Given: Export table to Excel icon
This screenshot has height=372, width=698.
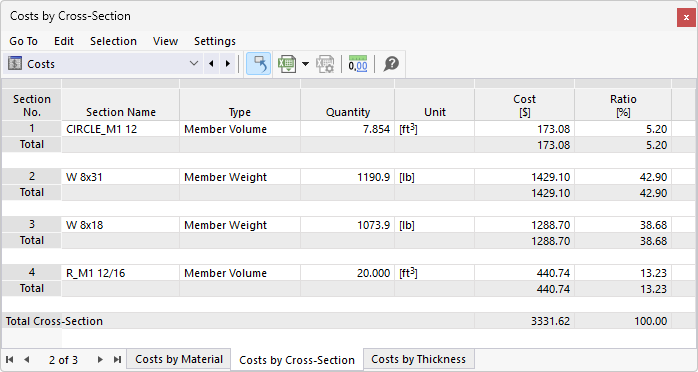Looking at the screenshot, I should [287, 64].
